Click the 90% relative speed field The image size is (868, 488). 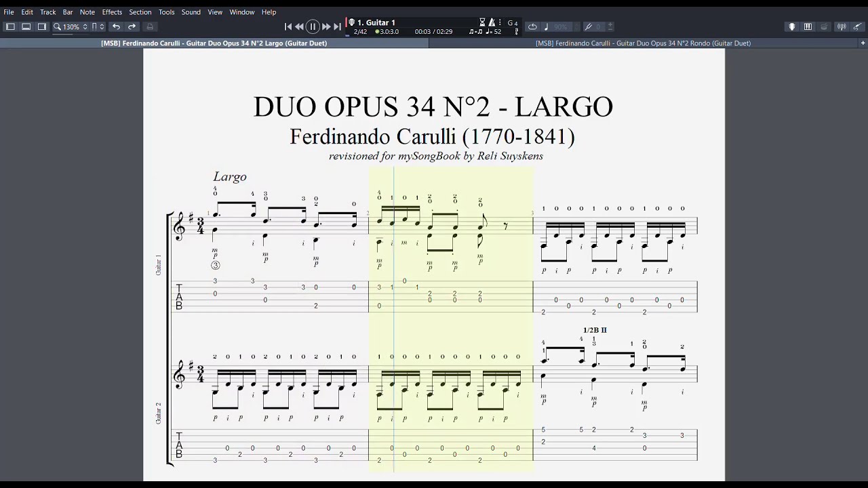click(x=560, y=27)
